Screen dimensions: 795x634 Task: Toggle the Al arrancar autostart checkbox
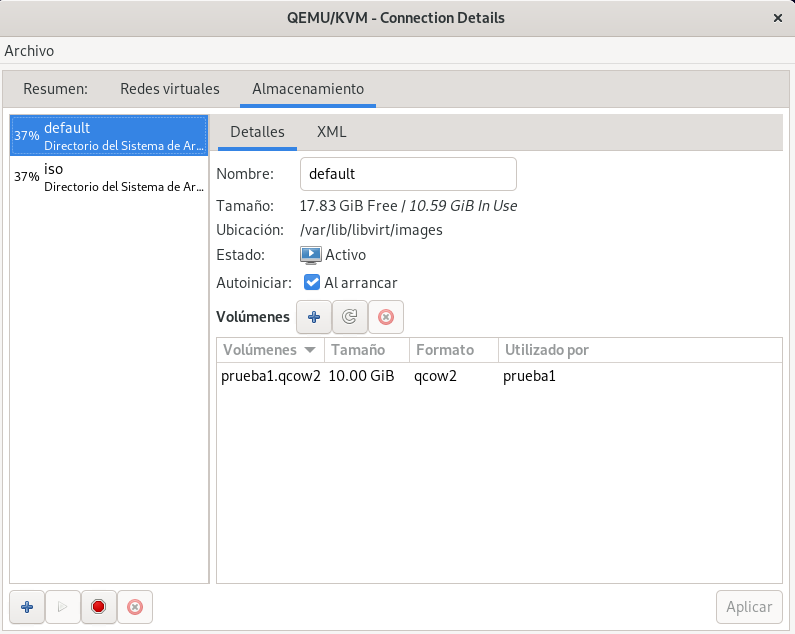pos(312,282)
